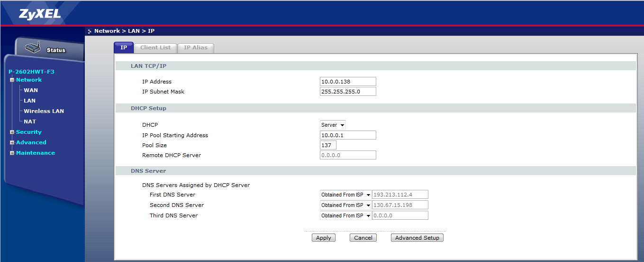
Task: Click the ZyXEL logo
Action: click(40, 14)
